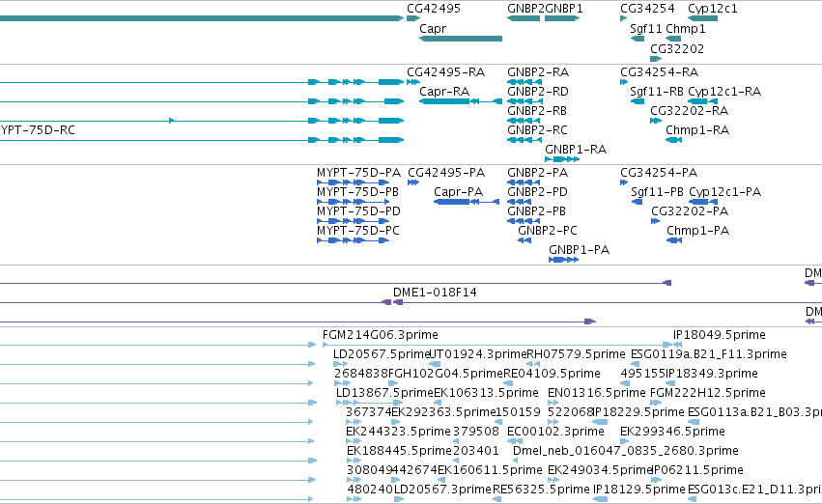Open the FGM222H12.5prime EST label
Viewport: 822px width, 504px height.
pos(708,394)
